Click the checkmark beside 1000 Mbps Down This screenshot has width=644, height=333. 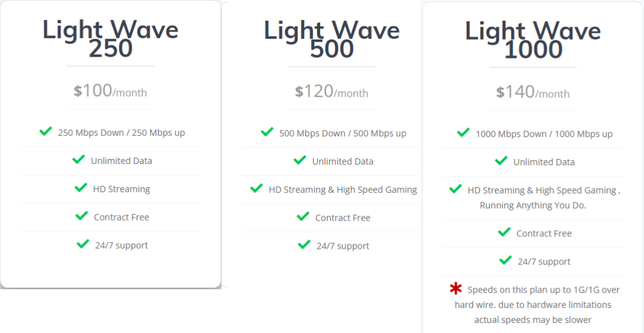463,133
